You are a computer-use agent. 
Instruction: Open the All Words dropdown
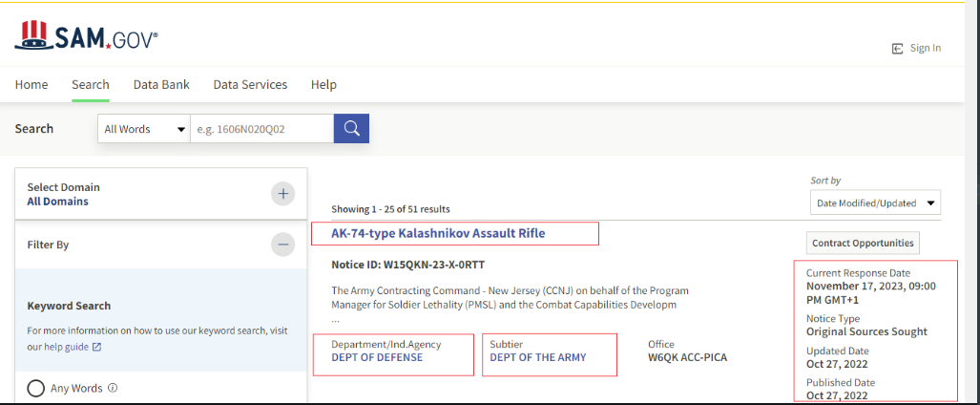tap(144, 129)
